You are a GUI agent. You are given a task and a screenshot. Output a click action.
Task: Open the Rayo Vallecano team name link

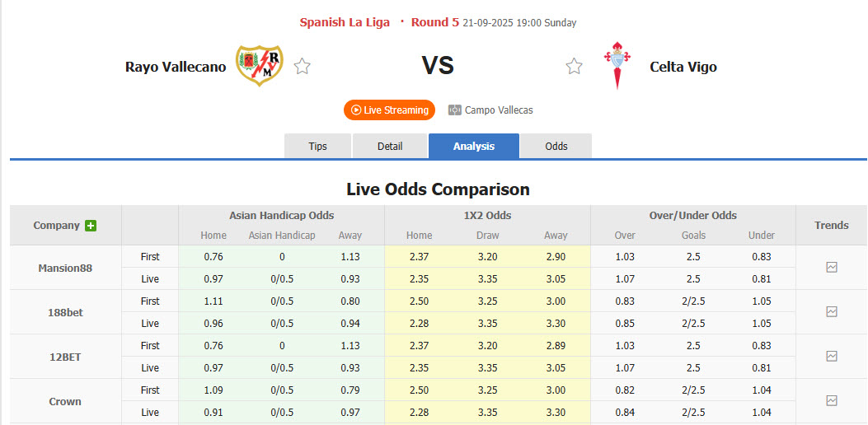point(176,67)
